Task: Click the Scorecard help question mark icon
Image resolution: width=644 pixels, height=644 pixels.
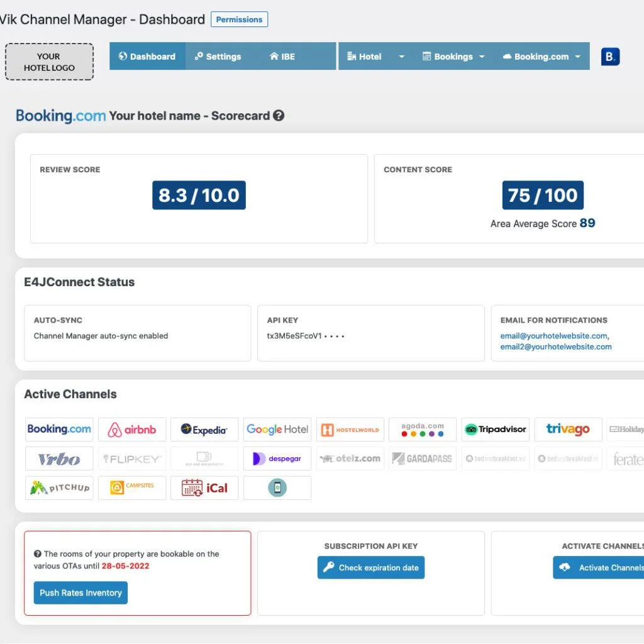Action: (279, 116)
